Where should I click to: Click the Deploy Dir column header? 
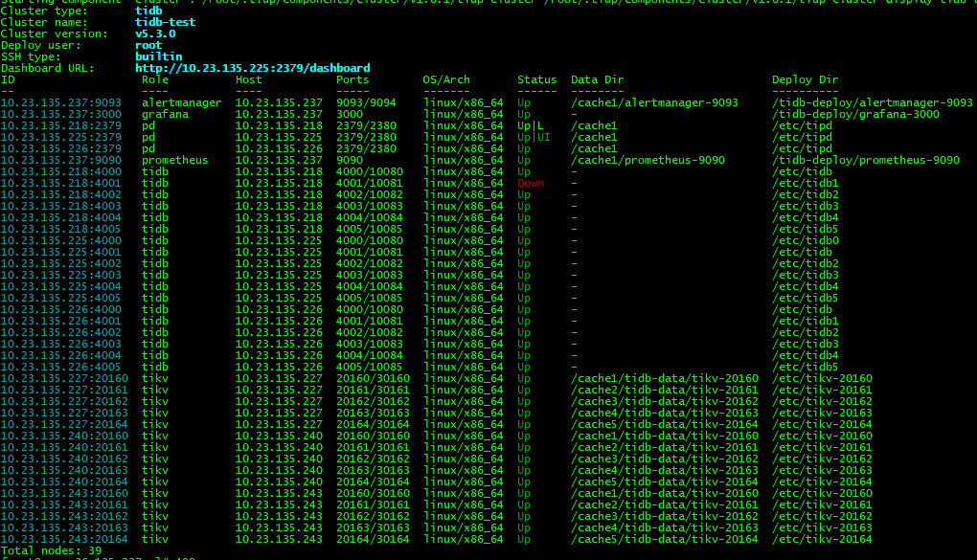[x=805, y=79]
